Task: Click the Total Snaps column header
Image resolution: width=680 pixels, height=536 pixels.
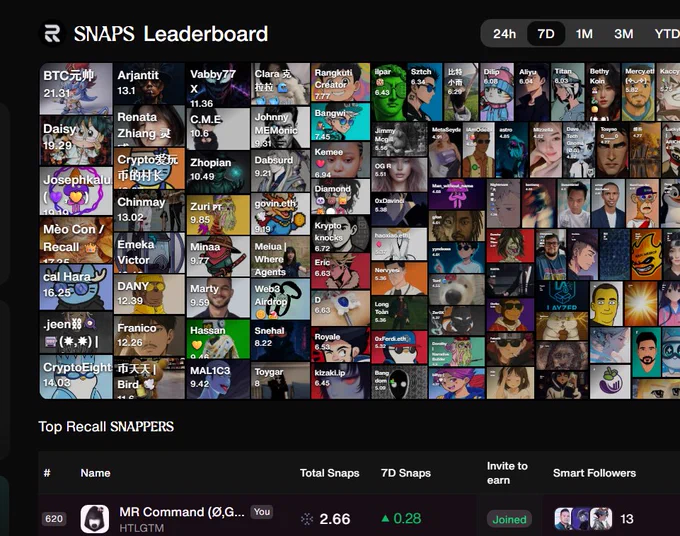Action: pos(329,473)
